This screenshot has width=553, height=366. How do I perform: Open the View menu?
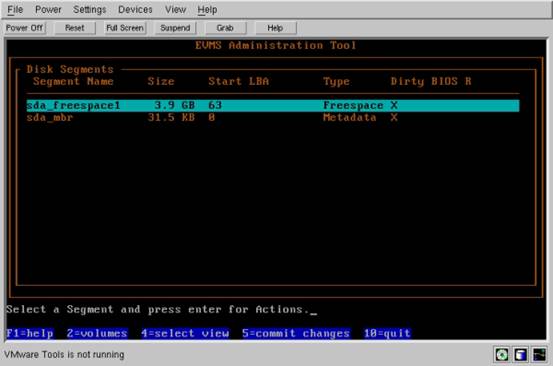coord(175,10)
